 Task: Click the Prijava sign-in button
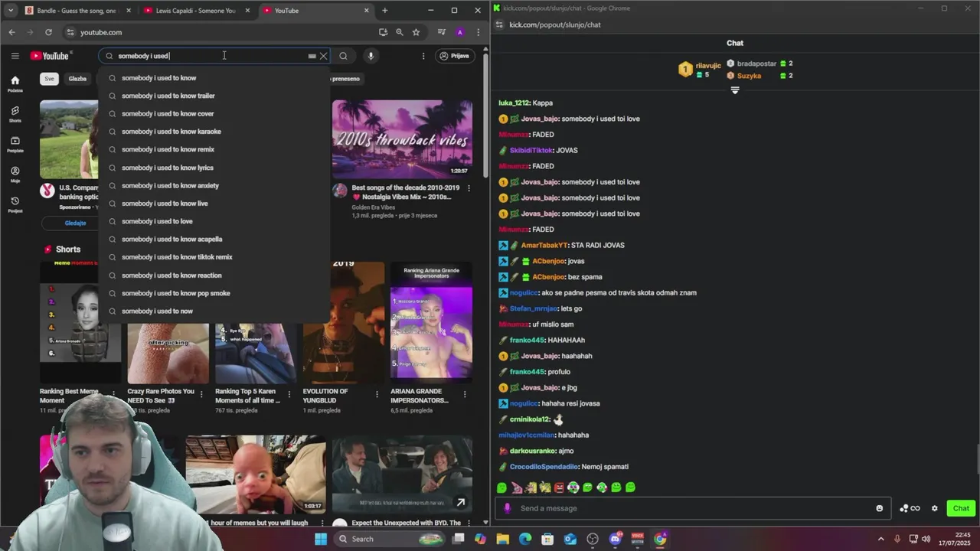(454, 56)
